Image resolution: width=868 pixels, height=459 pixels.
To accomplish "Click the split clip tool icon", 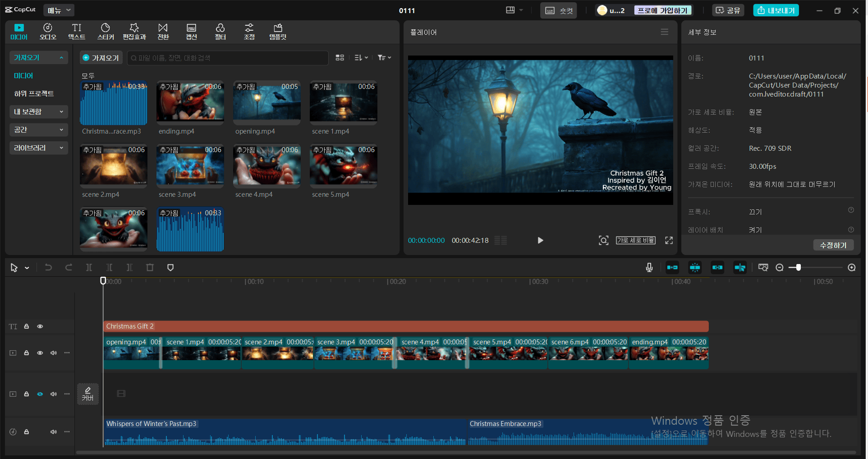I will [x=89, y=268].
